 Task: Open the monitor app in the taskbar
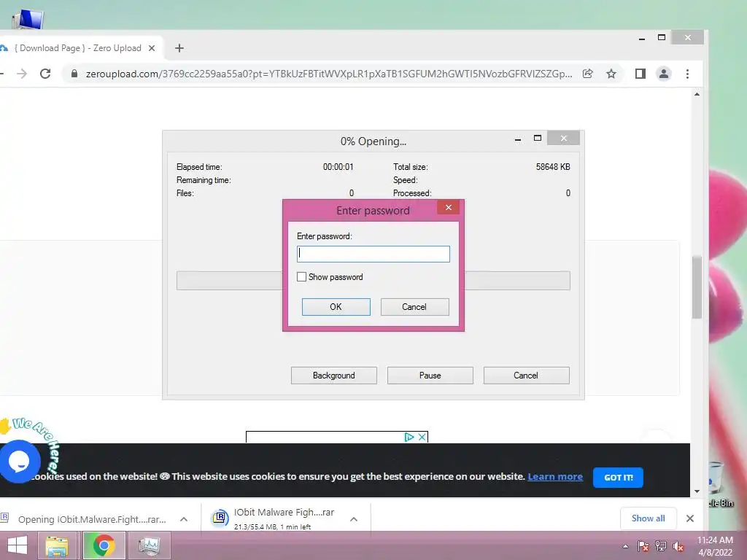tap(149, 545)
